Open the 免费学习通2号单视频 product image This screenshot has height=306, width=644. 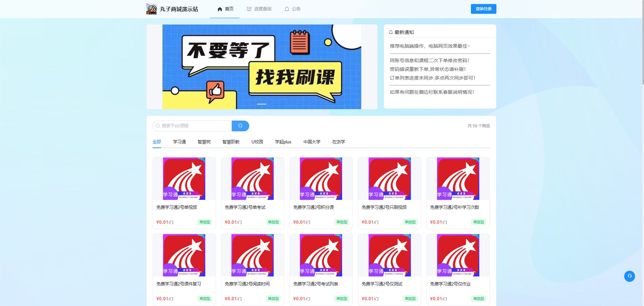tap(184, 179)
